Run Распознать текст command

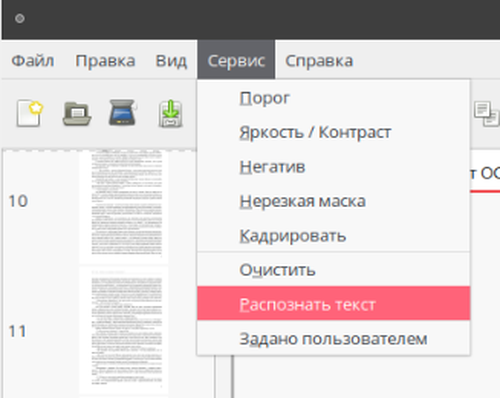pos(333,304)
